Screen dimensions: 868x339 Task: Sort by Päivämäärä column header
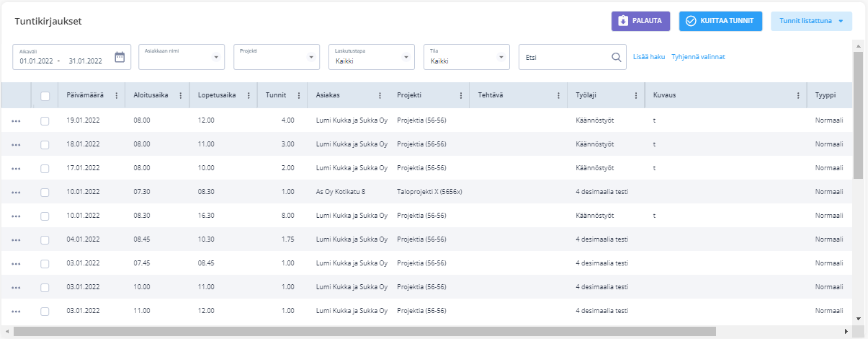(x=85, y=95)
